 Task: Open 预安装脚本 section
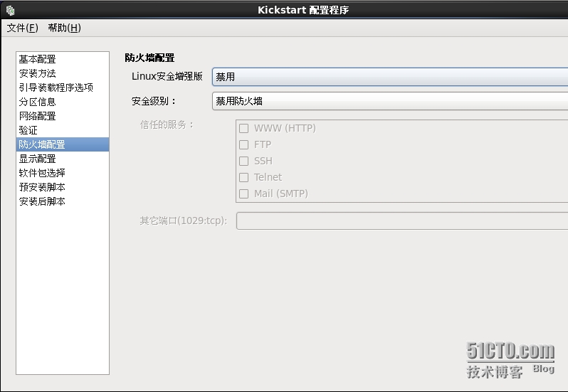pos(63,187)
